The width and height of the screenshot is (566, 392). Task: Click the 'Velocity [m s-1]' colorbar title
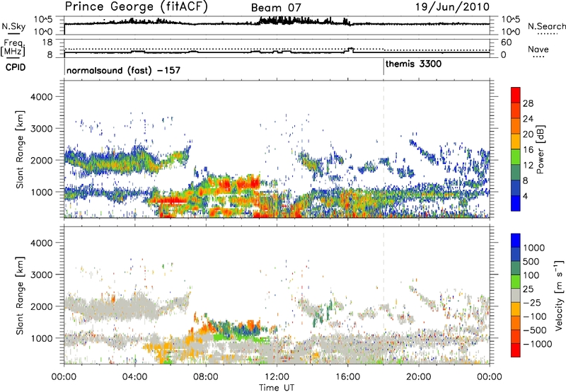pyautogui.click(x=559, y=295)
